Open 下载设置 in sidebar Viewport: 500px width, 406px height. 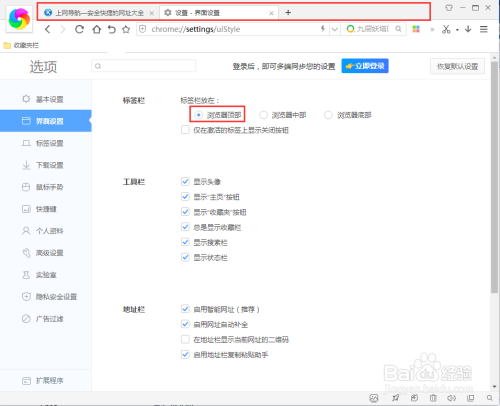tap(46, 165)
